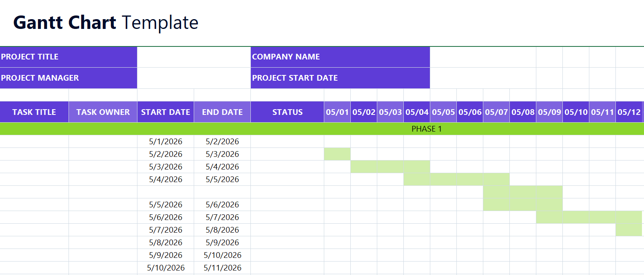Click the 05/06 date column header
Viewport: 644px width, 275px height.
tap(470, 112)
